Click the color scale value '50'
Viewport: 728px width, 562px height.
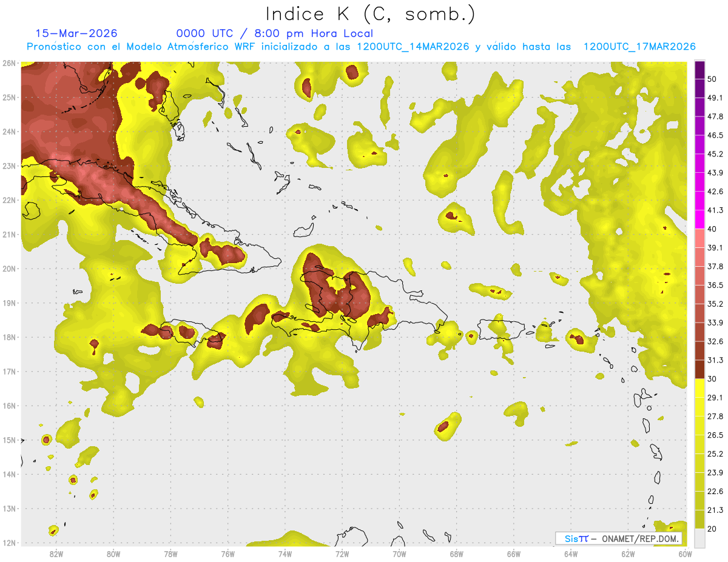(x=712, y=79)
